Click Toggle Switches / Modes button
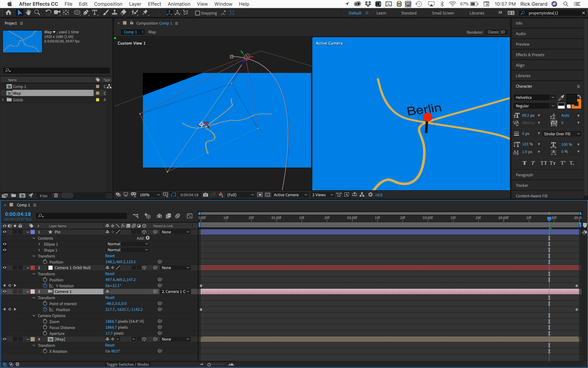 (127, 364)
